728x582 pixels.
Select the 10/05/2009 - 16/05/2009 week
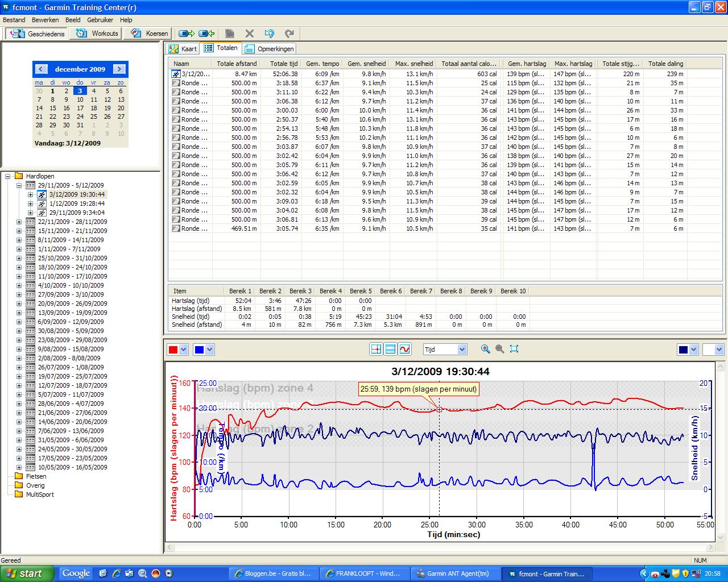coord(72,467)
